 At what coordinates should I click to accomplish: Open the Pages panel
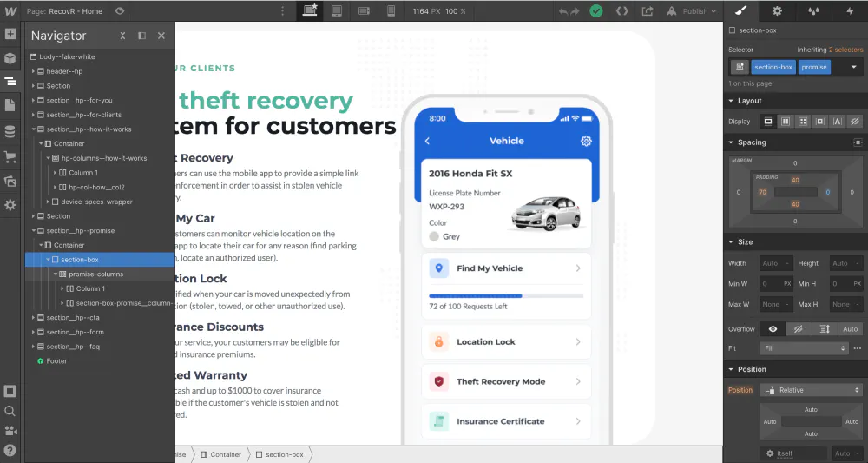coord(10,105)
